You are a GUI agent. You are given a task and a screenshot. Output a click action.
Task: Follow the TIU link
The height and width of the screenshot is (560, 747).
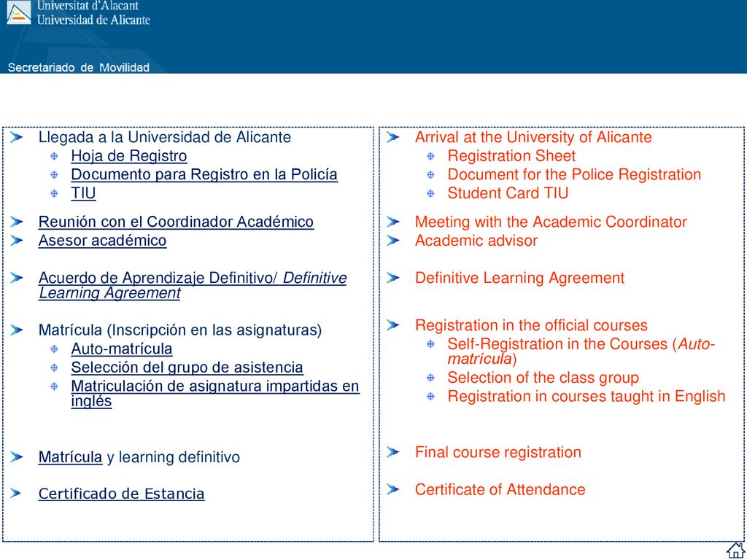coord(83,193)
